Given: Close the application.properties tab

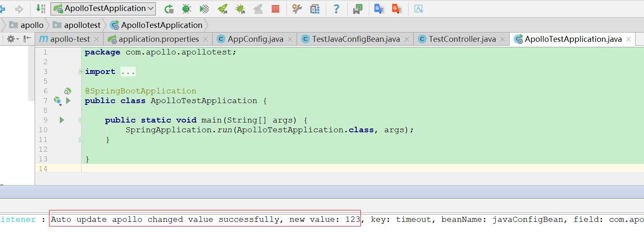Looking at the screenshot, I should point(206,39).
